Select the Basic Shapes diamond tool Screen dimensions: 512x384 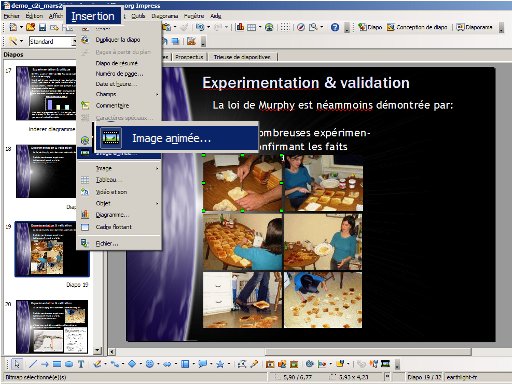(x=132, y=364)
